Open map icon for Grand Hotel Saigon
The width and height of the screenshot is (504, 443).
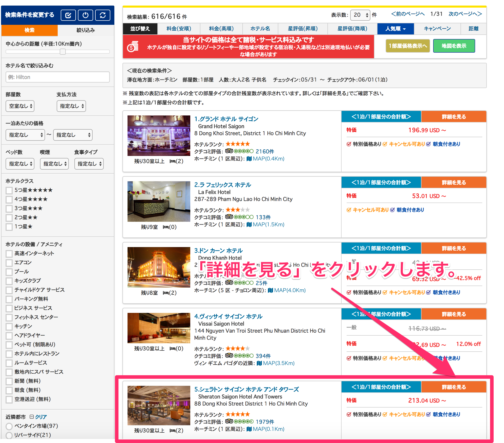coord(249,159)
